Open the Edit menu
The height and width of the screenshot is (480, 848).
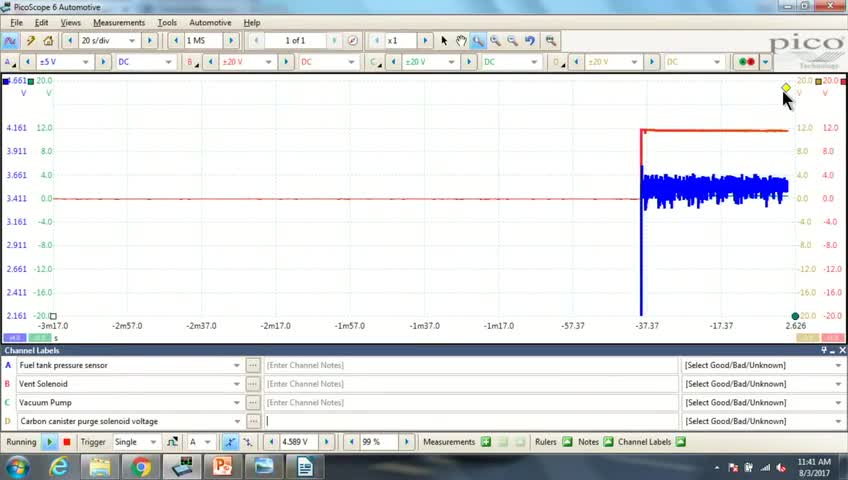click(x=41, y=23)
